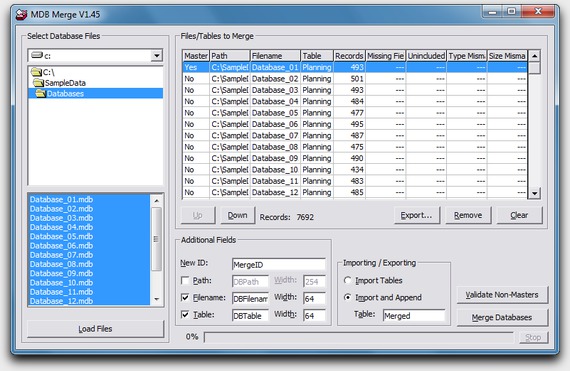This screenshot has width=570, height=371.
Task: Click the 501 records cell
Action: pos(350,78)
